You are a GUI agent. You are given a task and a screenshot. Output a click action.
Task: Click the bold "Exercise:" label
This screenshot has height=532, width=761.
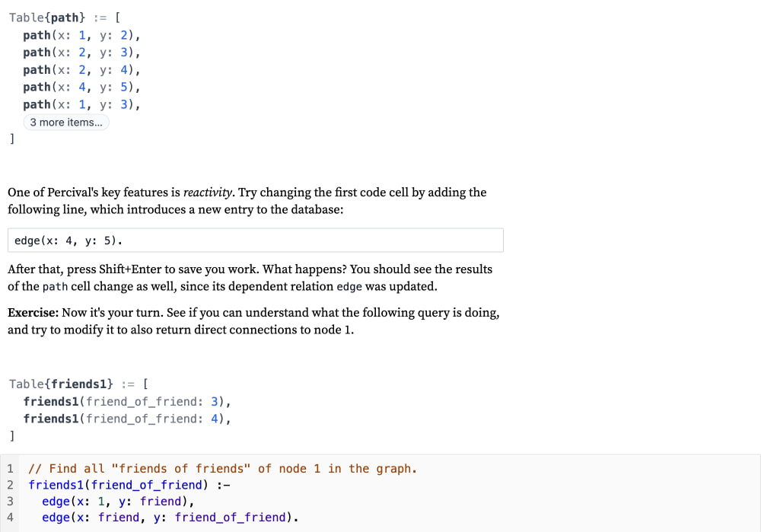33,313
